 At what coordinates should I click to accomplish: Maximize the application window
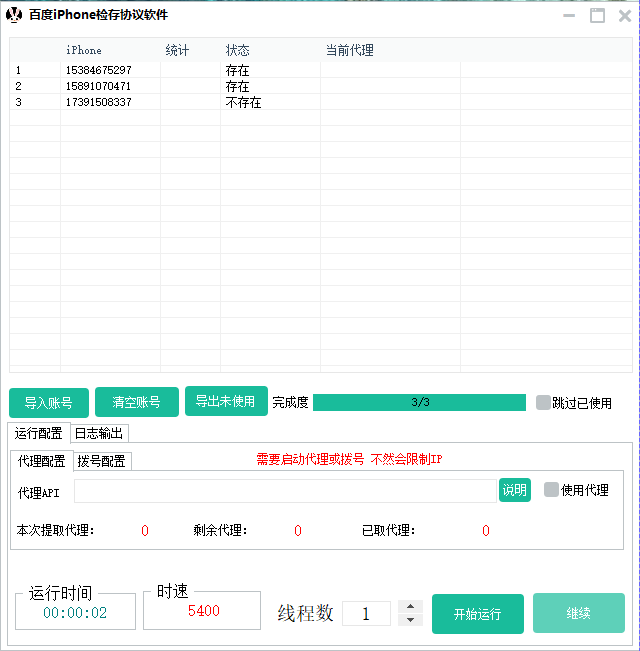597,15
